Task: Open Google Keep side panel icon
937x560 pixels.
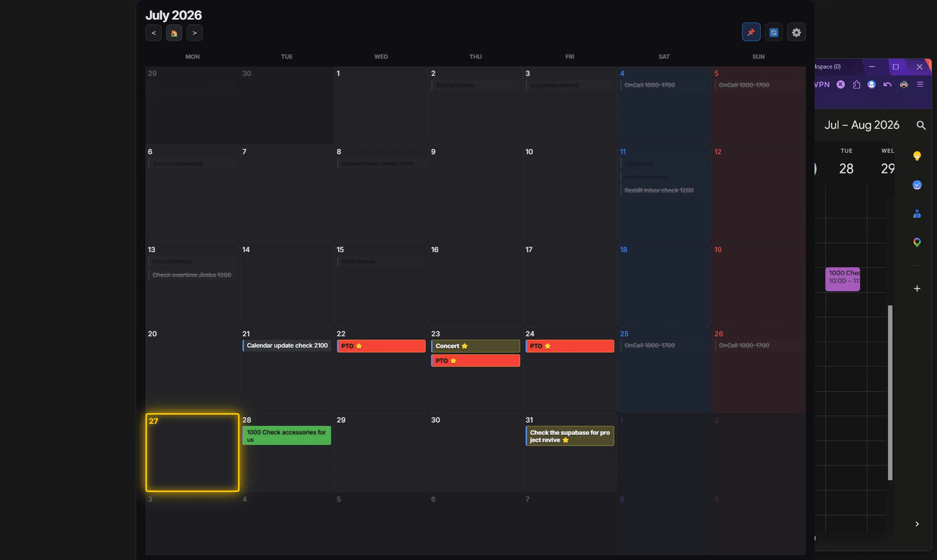Action: tap(917, 156)
